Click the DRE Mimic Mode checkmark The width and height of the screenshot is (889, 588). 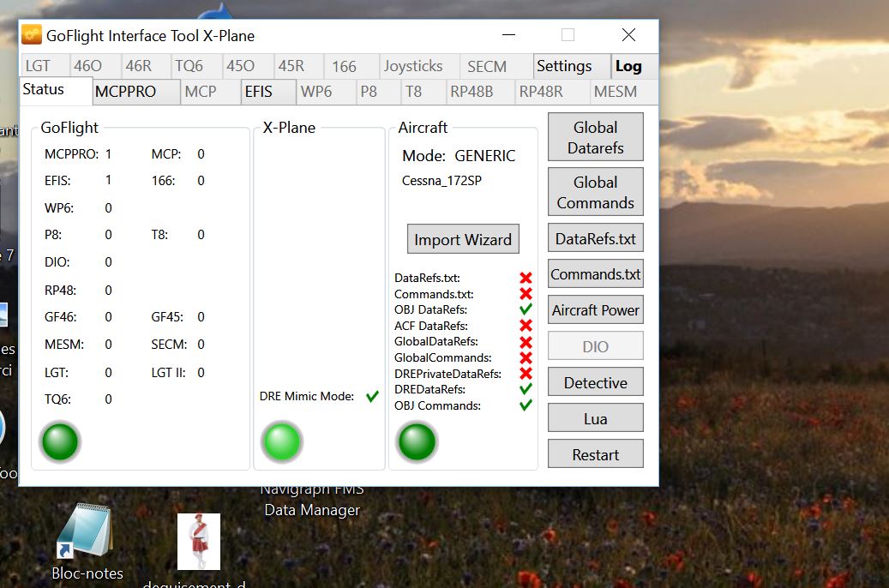[x=372, y=396]
